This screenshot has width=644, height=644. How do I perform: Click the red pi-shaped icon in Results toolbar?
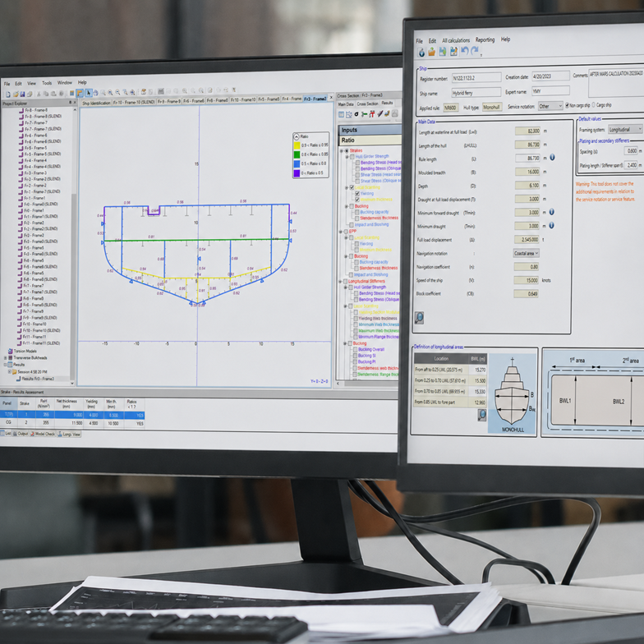click(372, 114)
